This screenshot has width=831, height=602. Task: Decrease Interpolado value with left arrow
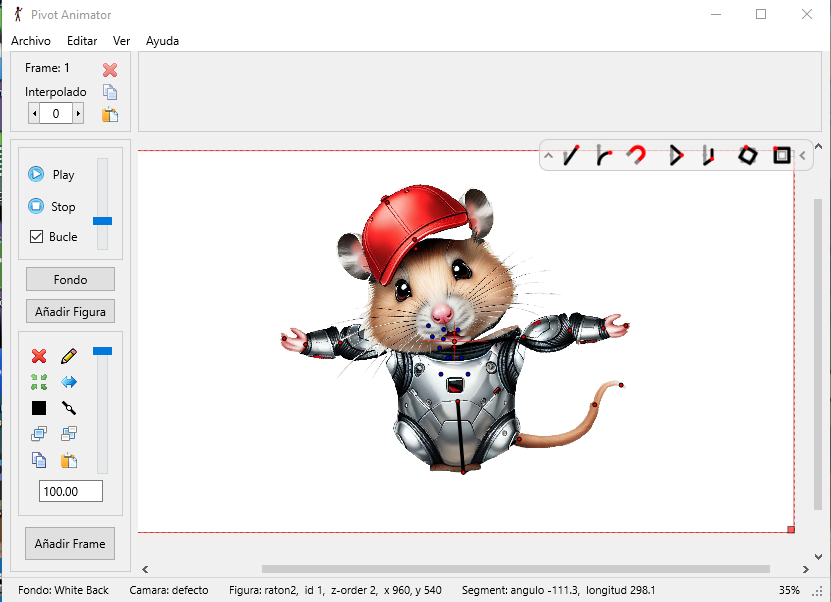[x=34, y=113]
